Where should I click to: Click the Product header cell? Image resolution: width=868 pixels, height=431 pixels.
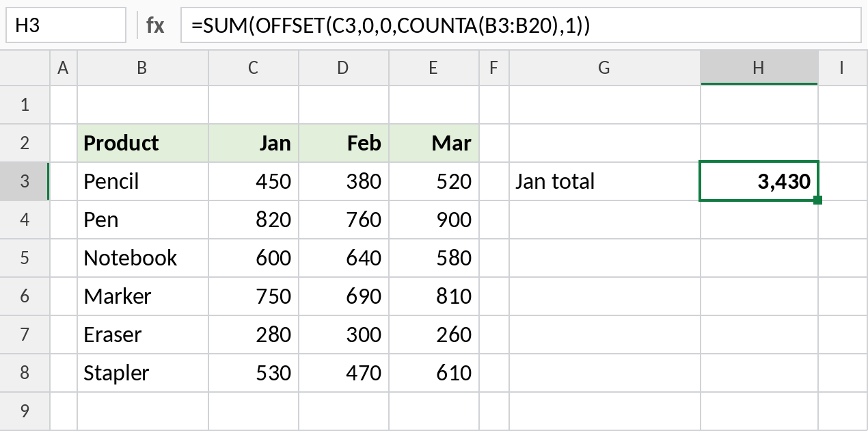[x=143, y=143]
